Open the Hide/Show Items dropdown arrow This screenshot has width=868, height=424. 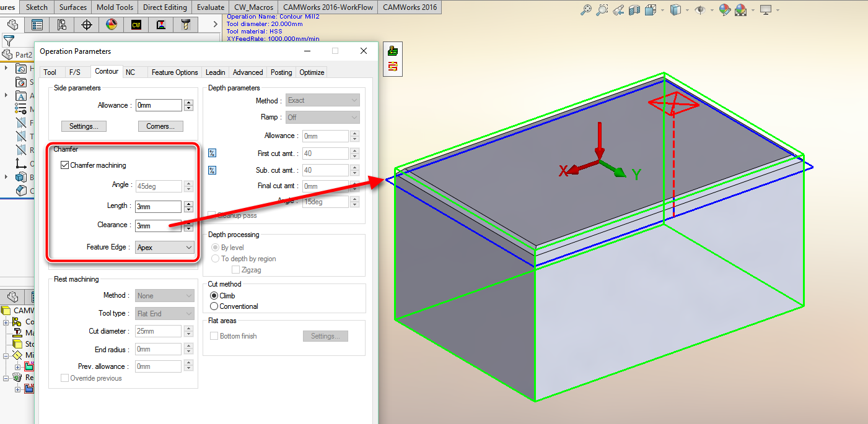coord(712,10)
